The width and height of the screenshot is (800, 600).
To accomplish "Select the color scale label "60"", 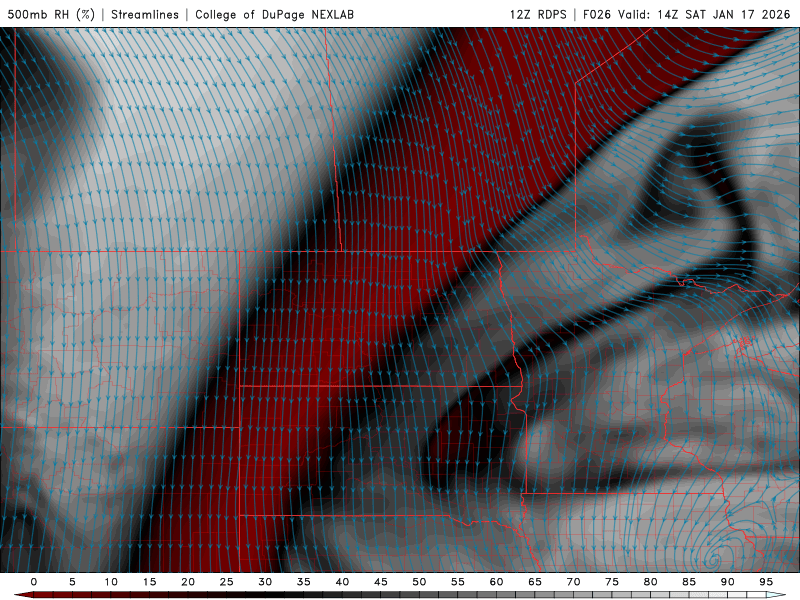I will (496, 582).
